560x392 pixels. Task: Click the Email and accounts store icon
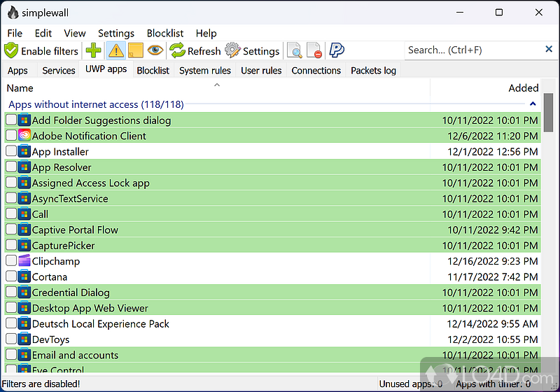pyautogui.click(x=24, y=354)
